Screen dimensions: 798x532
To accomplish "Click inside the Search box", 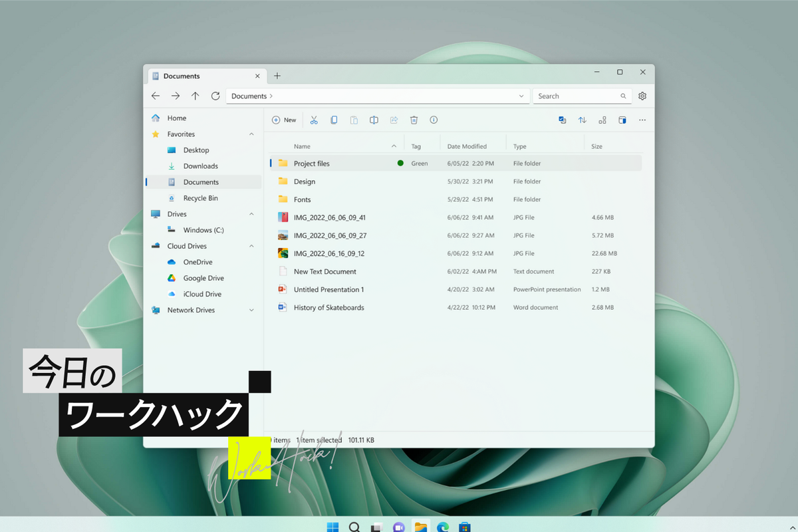I will [x=579, y=96].
